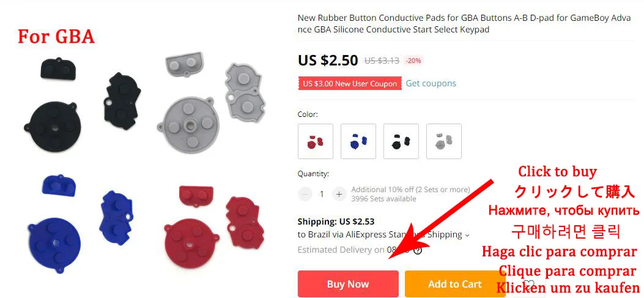Click the blue GBA pad set image
The image size is (644, 298).
point(81,222)
